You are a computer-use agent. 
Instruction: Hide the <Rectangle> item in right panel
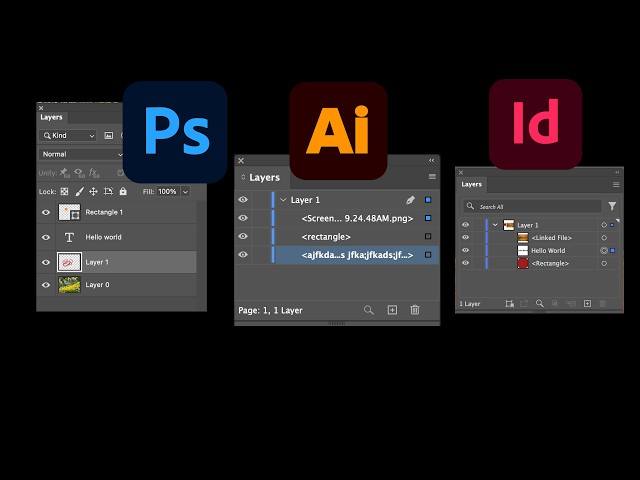pos(465,263)
